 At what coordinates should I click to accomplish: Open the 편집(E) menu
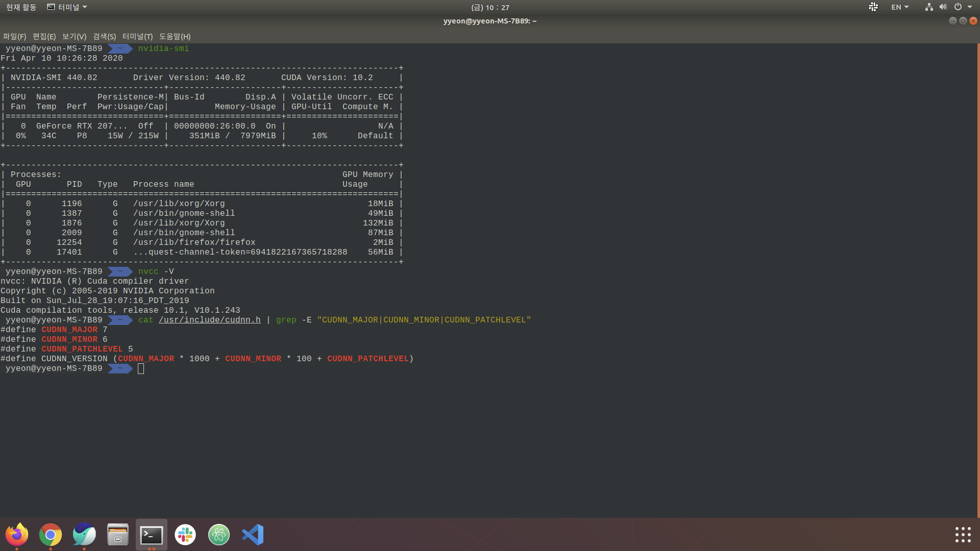click(x=44, y=36)
